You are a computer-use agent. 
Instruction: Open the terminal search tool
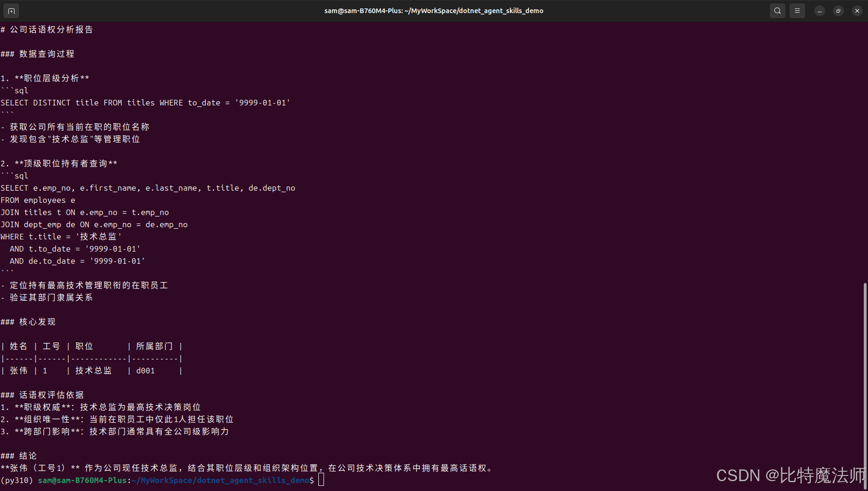coord(777,10)
